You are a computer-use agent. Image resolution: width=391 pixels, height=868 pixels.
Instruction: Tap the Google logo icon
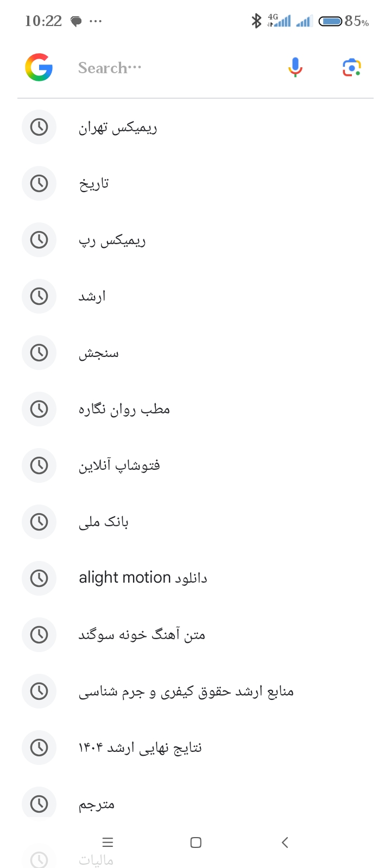point(39,67)
